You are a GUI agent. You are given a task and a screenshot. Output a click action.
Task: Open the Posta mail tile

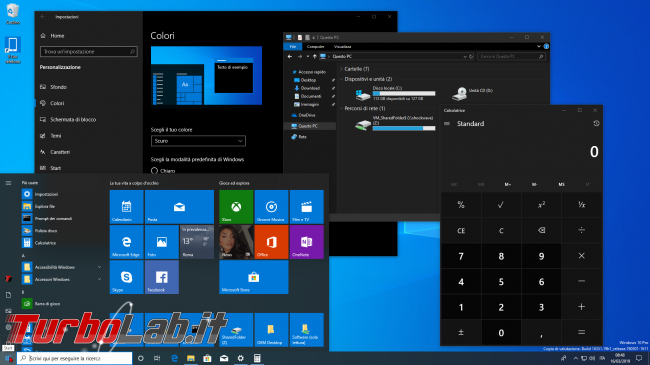tap(179, 207)
